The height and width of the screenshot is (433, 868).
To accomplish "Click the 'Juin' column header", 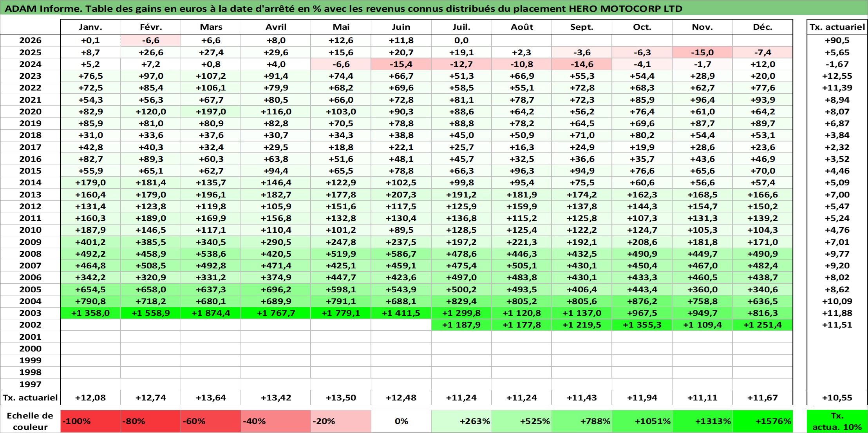I will pyautogui.click(x=401, y=27).
